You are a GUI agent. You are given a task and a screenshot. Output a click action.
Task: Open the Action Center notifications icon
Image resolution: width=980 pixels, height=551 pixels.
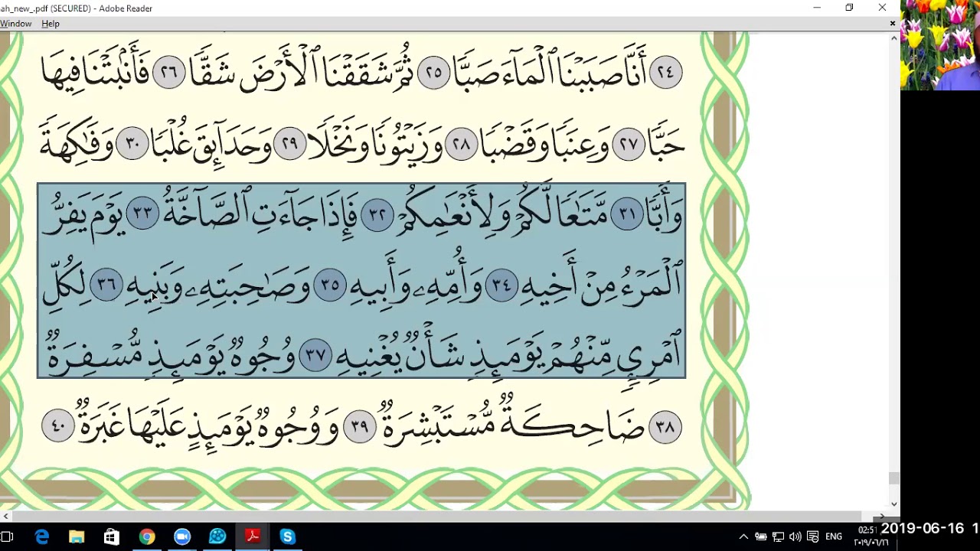pos(813,537)
